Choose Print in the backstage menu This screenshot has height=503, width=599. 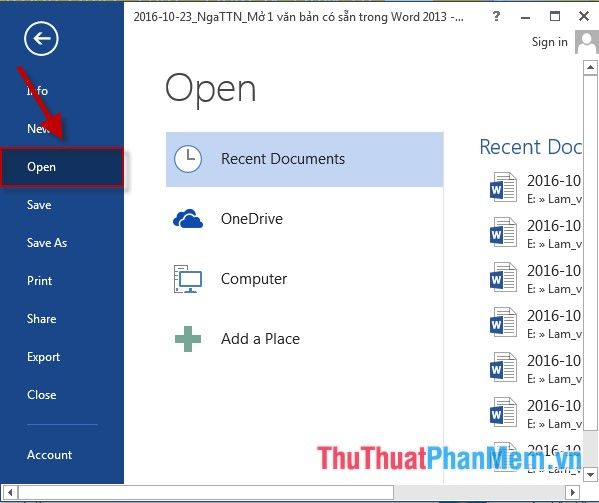39,281
